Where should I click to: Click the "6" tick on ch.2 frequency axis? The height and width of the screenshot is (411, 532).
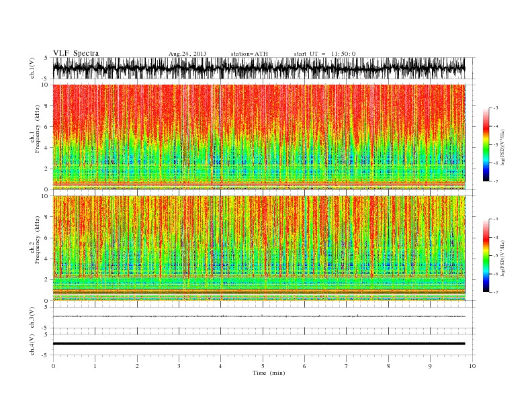pos(46,238)
